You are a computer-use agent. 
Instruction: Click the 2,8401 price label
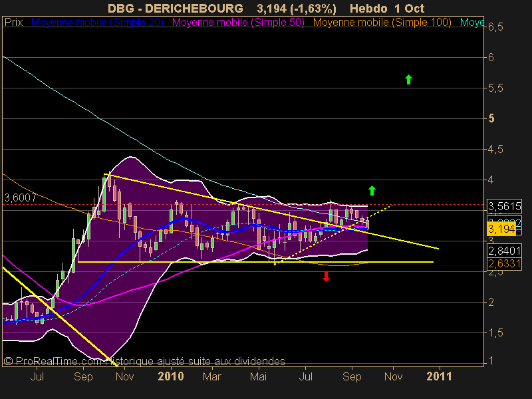point(505,251)
